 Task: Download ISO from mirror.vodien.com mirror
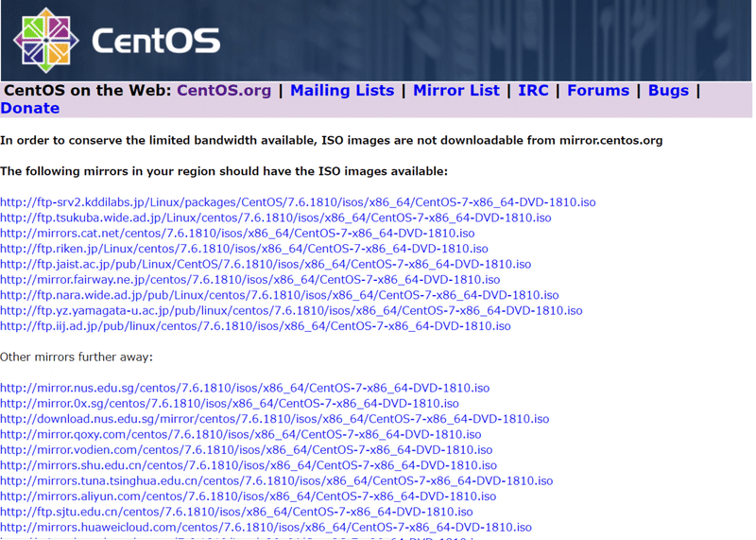point(247,450)
